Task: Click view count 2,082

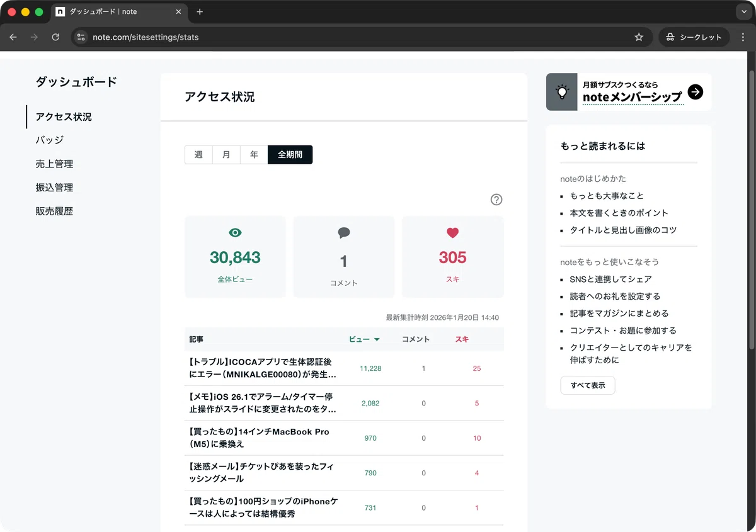Action: coord(370,403)
